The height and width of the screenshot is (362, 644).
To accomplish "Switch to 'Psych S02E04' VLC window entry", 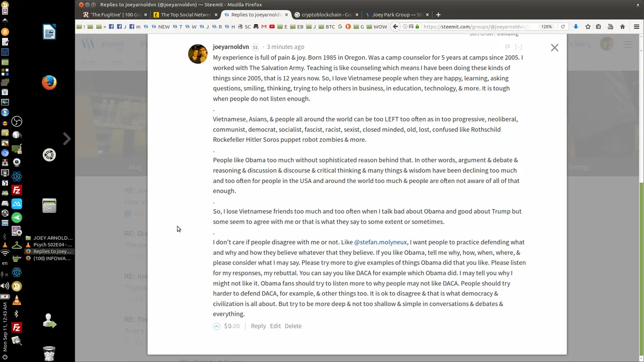I will point(49,245).
